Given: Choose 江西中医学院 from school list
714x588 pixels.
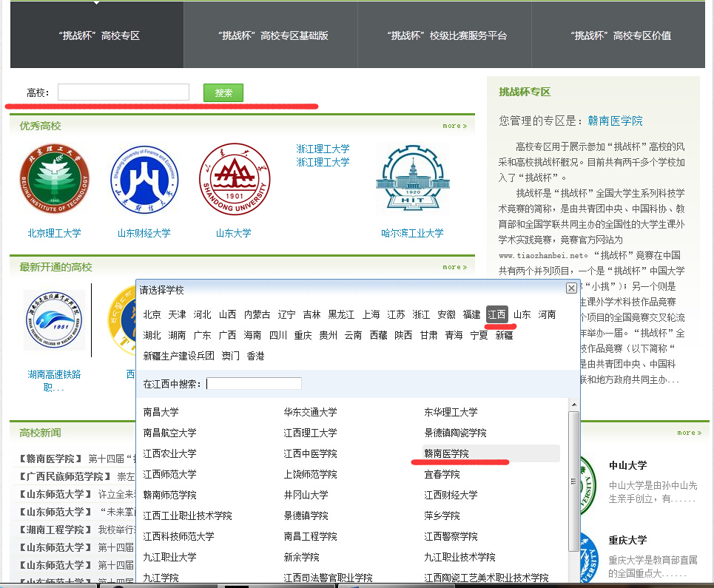Looking at the screenshot, I should [x=310, y=453].
